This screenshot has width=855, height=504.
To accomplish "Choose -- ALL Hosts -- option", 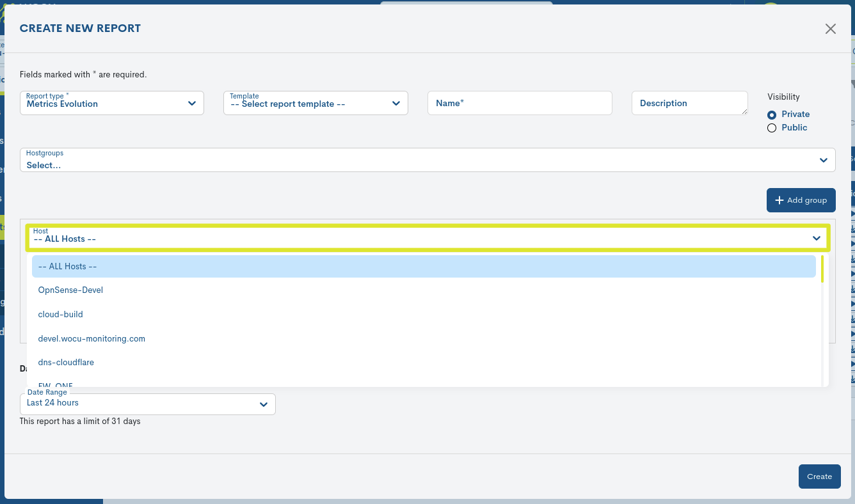I will [424, 267].
